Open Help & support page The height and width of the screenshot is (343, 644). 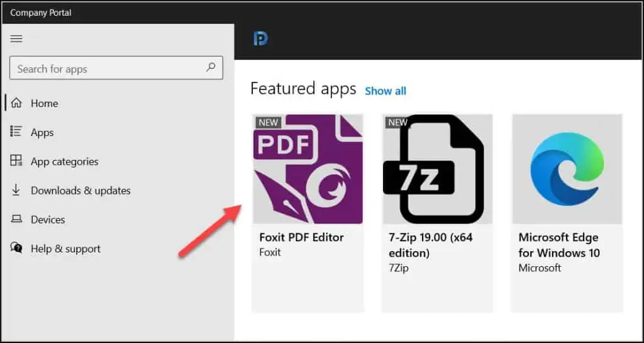[x=65, y=249]
